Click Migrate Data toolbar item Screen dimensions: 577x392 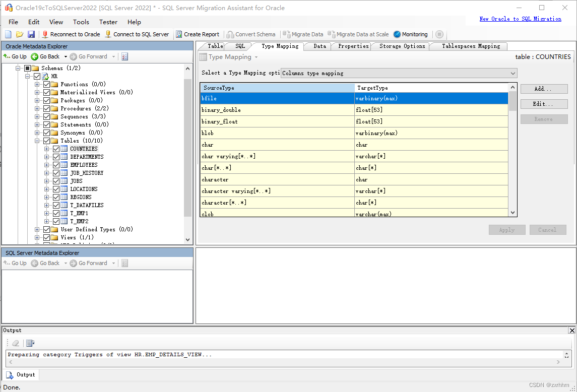click(303, 34)
